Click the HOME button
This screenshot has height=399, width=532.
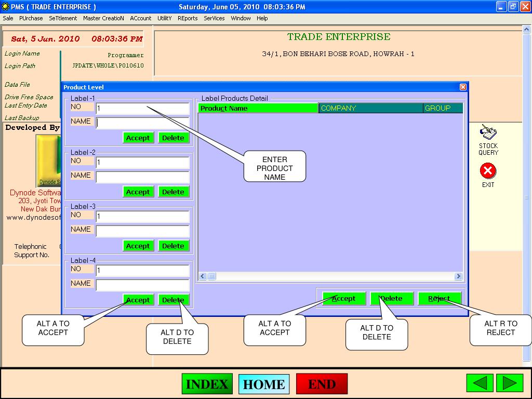(264, 384)
